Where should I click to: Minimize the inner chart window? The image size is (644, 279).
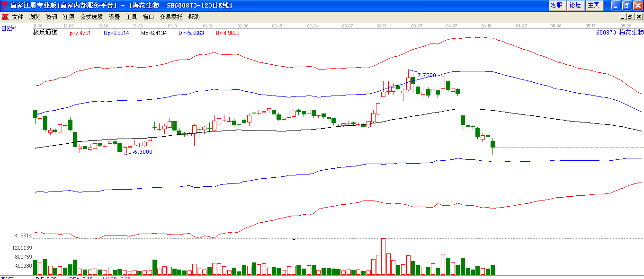(x=623, y=17)
